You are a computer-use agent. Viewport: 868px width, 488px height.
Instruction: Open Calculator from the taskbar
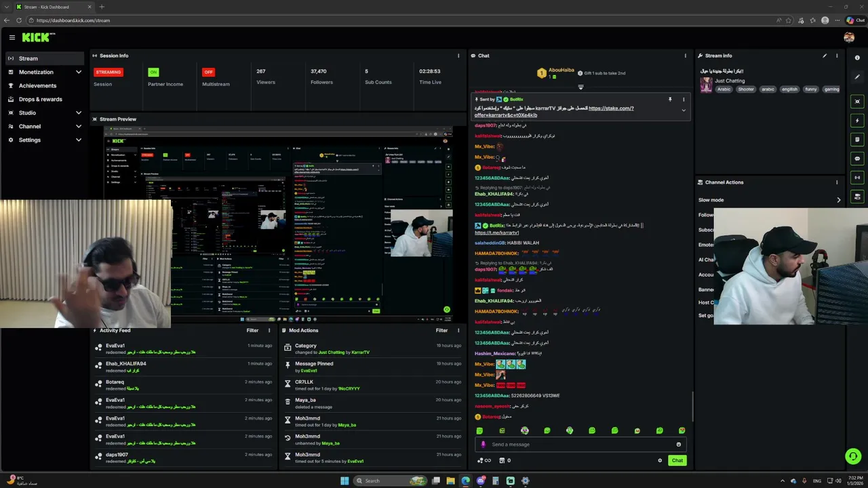496,481
